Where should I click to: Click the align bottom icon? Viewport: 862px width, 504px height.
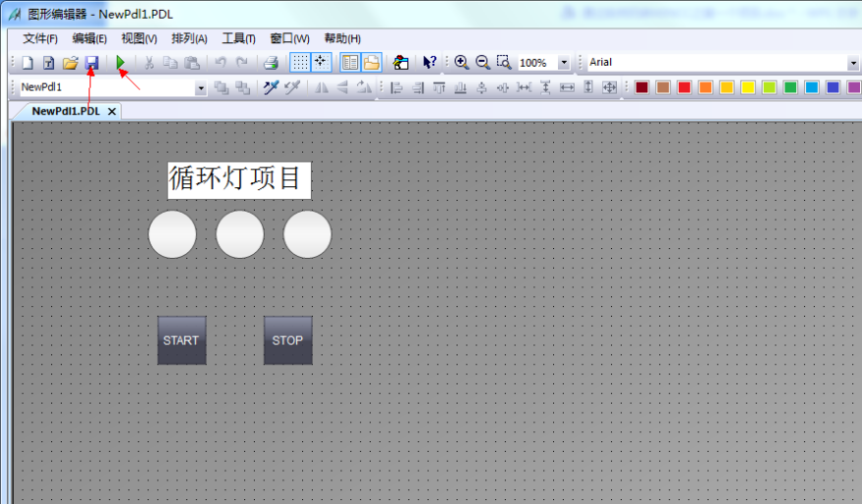coord(461,87)
